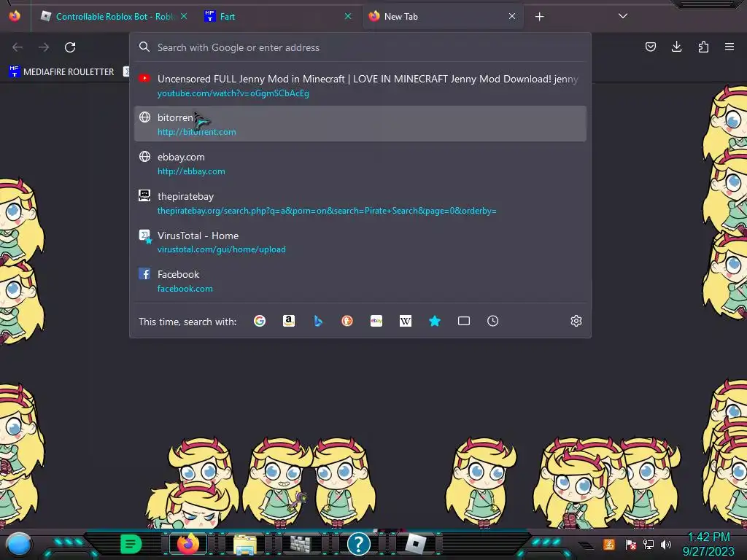Search this time with eBay
The image size is (747, 560).
pyautogui.click(x=376, y=321)
